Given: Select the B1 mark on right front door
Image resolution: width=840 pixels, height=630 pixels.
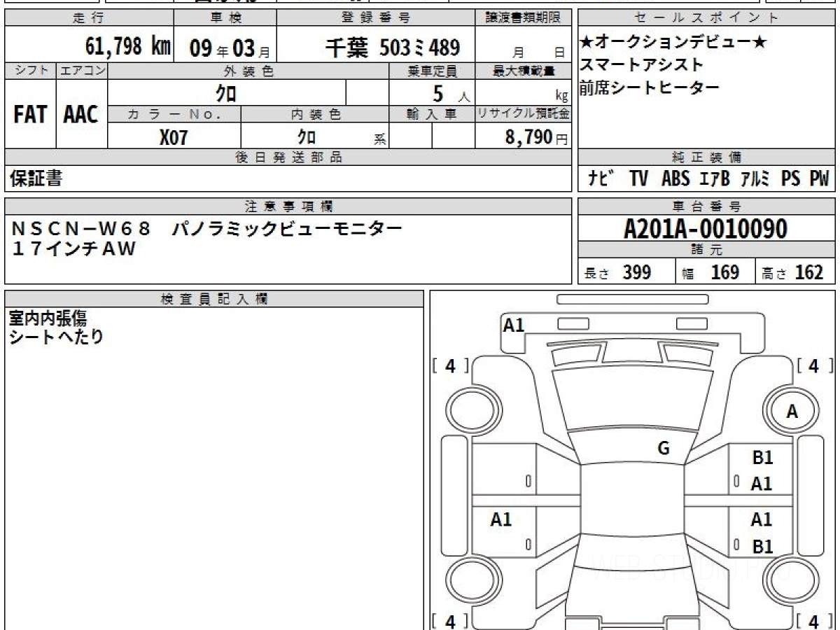Looking at the screenshot, I should 762,458.
